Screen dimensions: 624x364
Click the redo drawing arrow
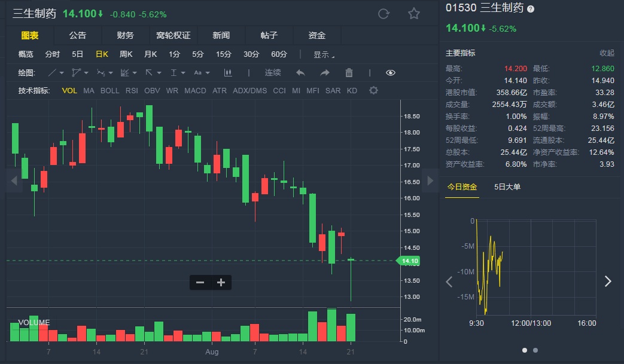[325, 73]
